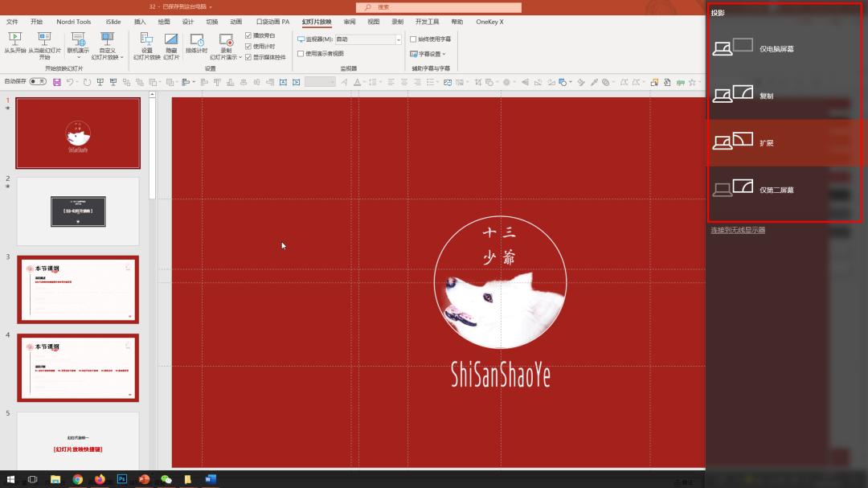This screenshot has width=868, height=488.
Task: Click Connect to wireless display link
Action: (737, 230)
